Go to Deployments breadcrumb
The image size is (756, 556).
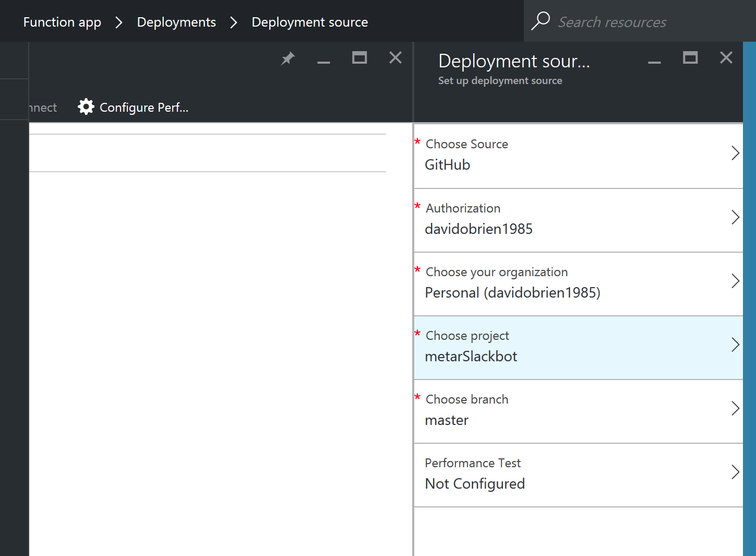tap(176, 22)
